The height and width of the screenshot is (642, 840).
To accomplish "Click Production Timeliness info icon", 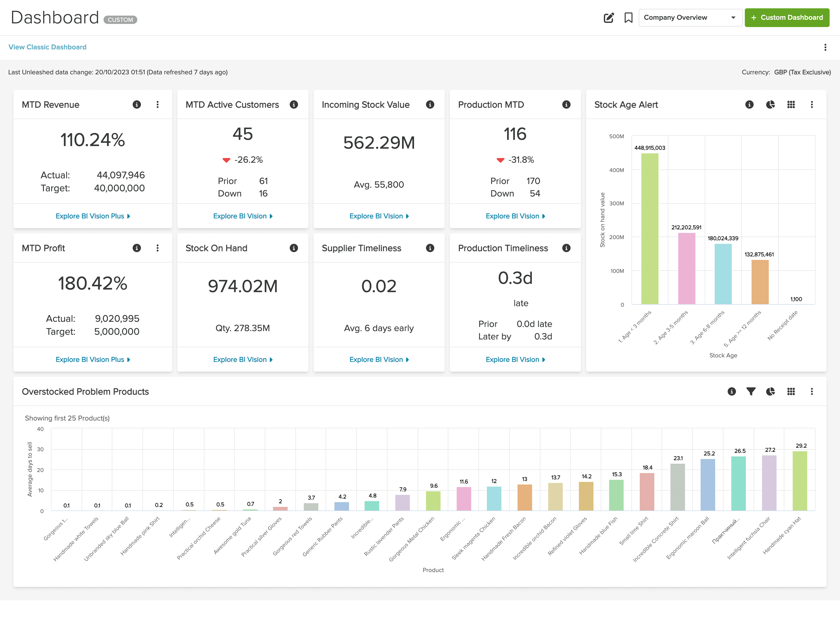I will tap(566, 248).
